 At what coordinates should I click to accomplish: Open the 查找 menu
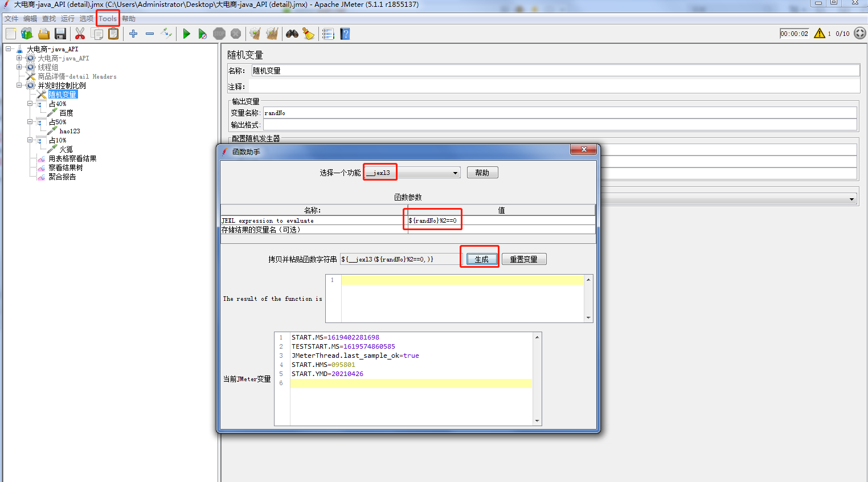[x=49, y=19]
